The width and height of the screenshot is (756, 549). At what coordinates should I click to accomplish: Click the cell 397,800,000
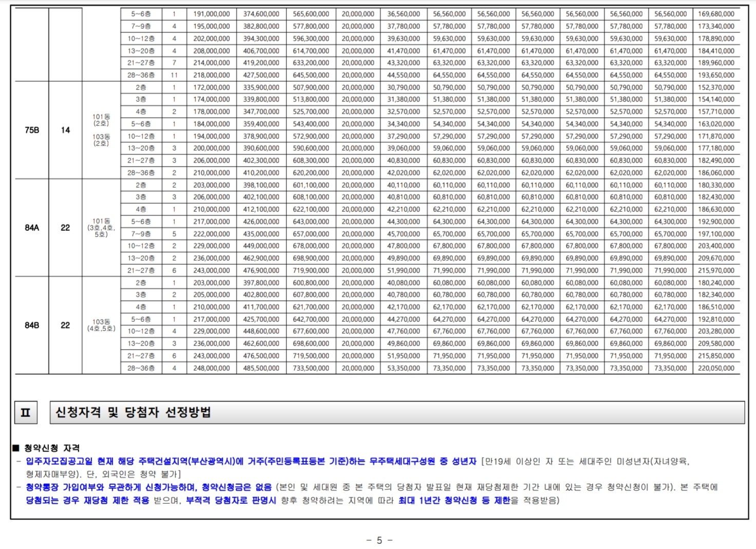pyautogui.click(x=261, y=283)
